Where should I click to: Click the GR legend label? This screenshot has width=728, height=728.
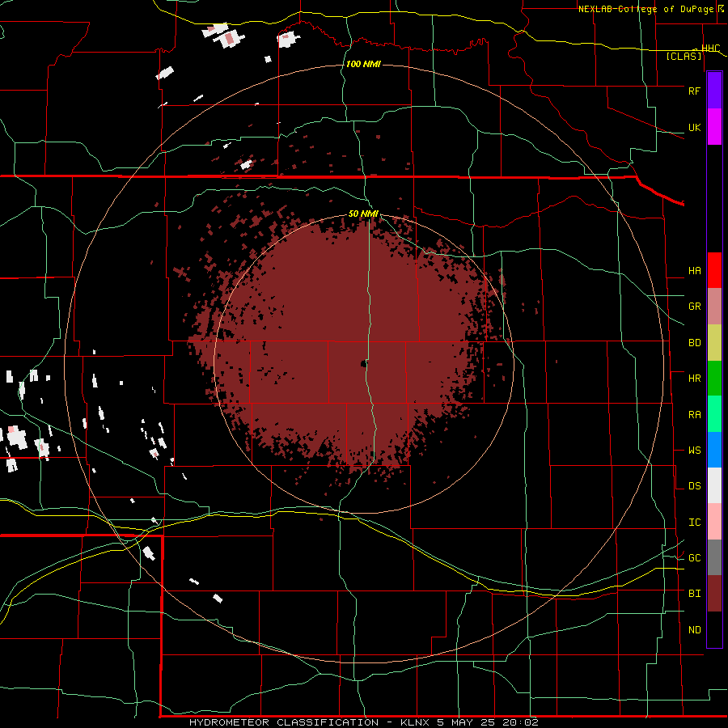pos(694,307)
